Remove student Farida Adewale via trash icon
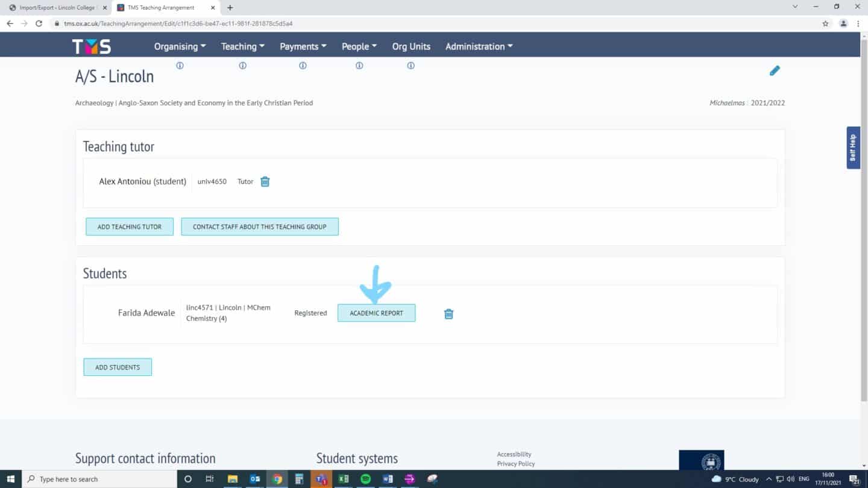 click(448, 314)
